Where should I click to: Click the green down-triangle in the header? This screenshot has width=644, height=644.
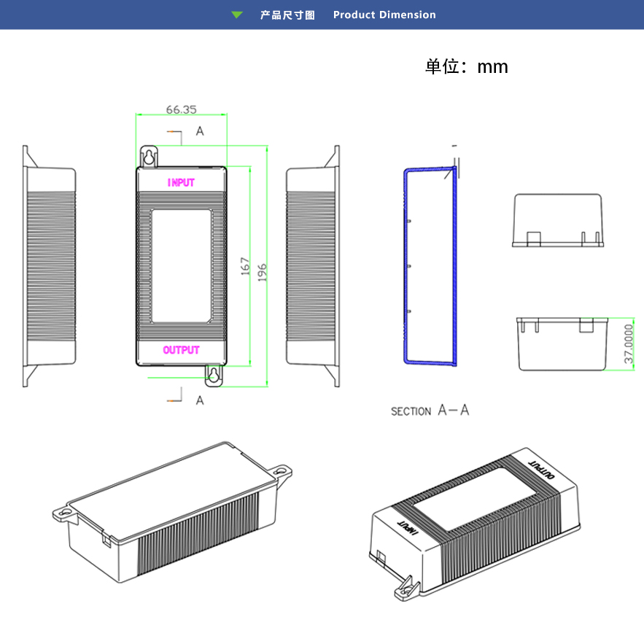(x=236, y=15)
